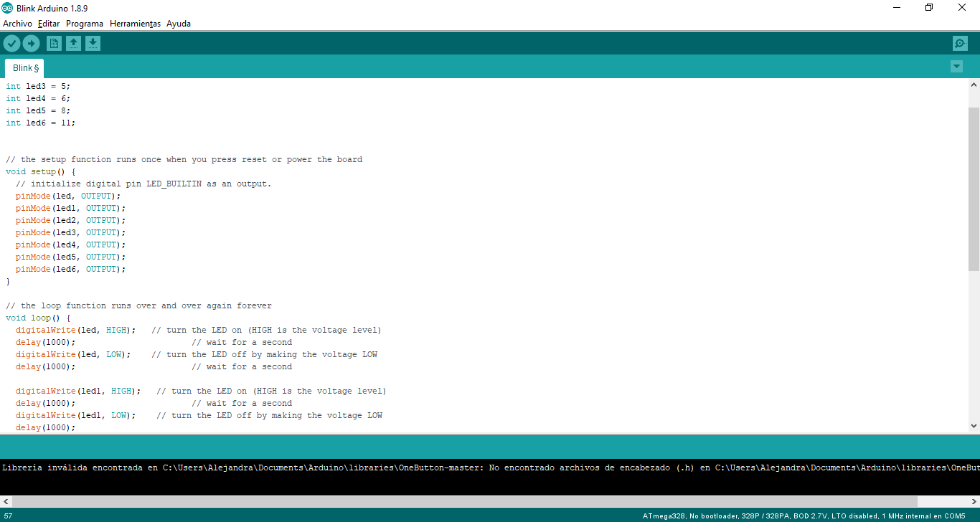Viewport: 980px width, 522px height.
Task: Click the editor vertical scrollbar thumb
Action: tap(974, 189)
